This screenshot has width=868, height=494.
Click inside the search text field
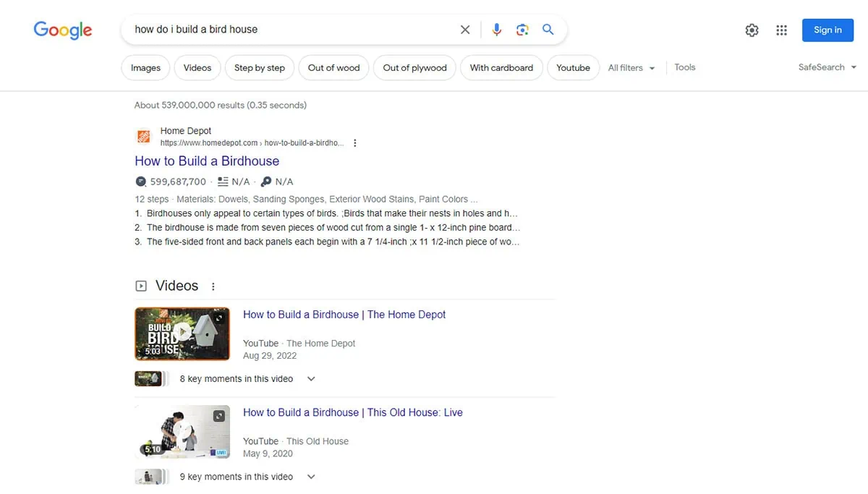coord(289,30)
